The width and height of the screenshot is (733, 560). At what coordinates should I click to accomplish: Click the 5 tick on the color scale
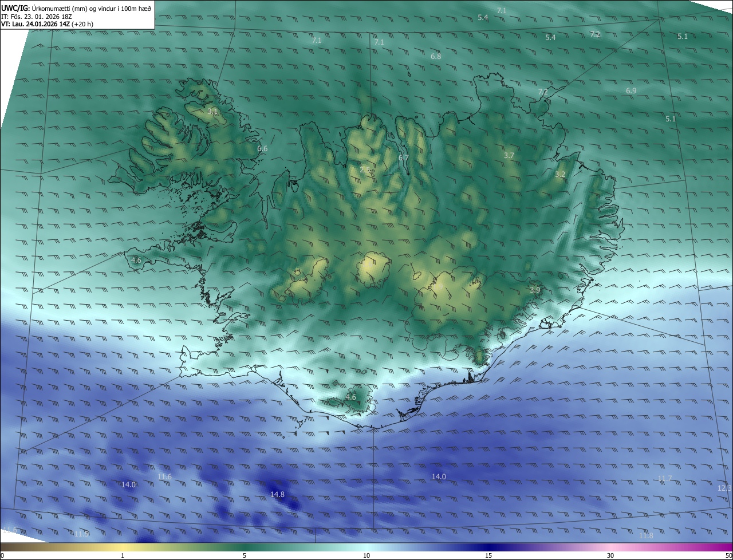pos(245,556)
